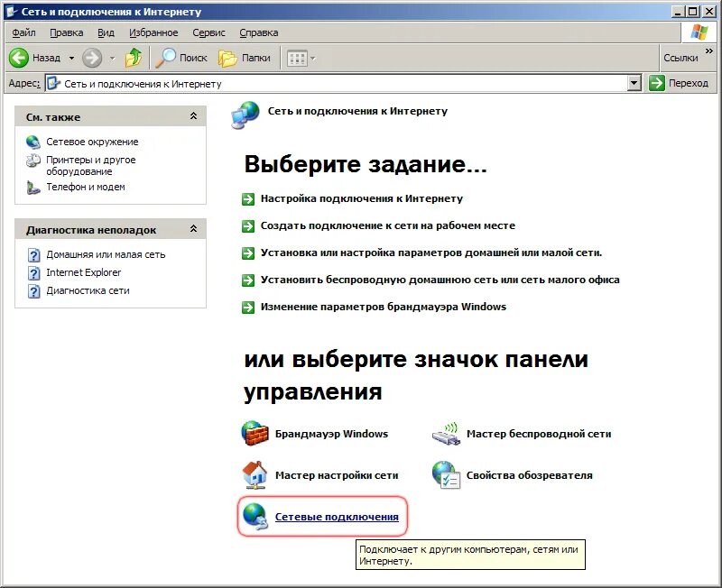The height and width of the screenshot is (588, 722).
Task: Open Сетевое окружение link
Action: pos(92,142)
